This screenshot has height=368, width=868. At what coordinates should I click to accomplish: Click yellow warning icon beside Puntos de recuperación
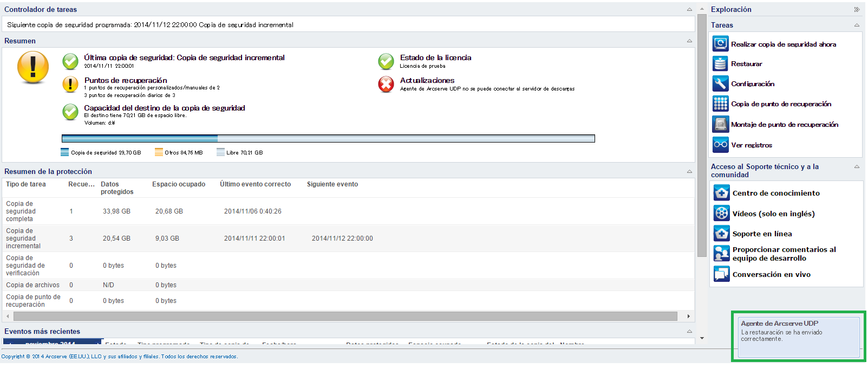click(70, 84)
